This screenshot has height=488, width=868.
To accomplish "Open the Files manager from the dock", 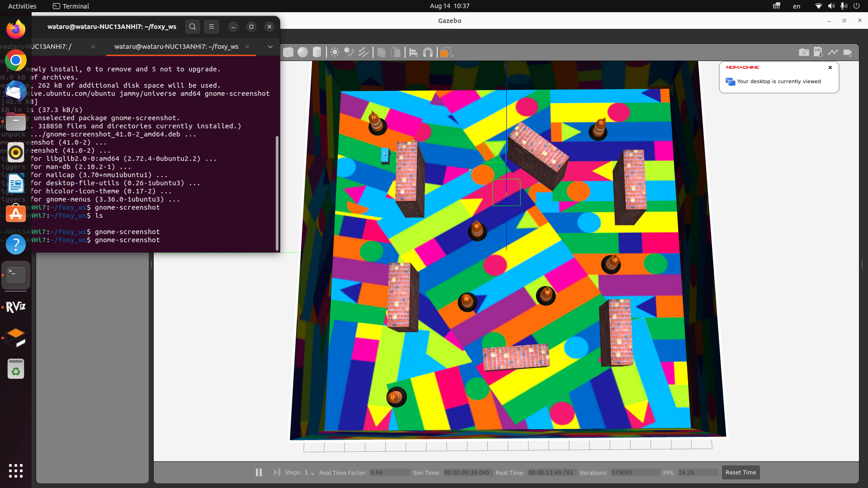I will pos(16,122).
